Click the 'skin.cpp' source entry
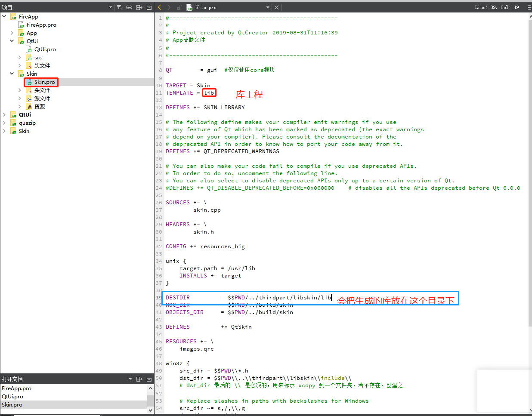The image size is (532, 416). click(207, 210)
